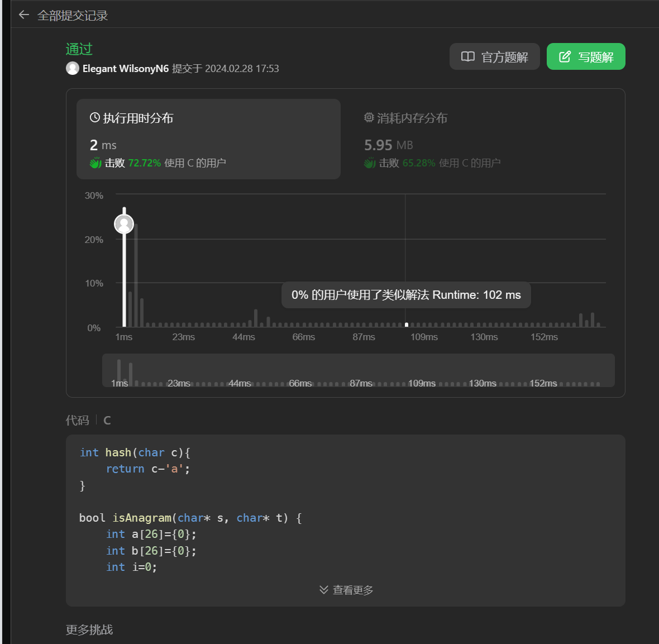Click the avatar marker on the runtime chart

pyautogui.click(x=124, y=224)
